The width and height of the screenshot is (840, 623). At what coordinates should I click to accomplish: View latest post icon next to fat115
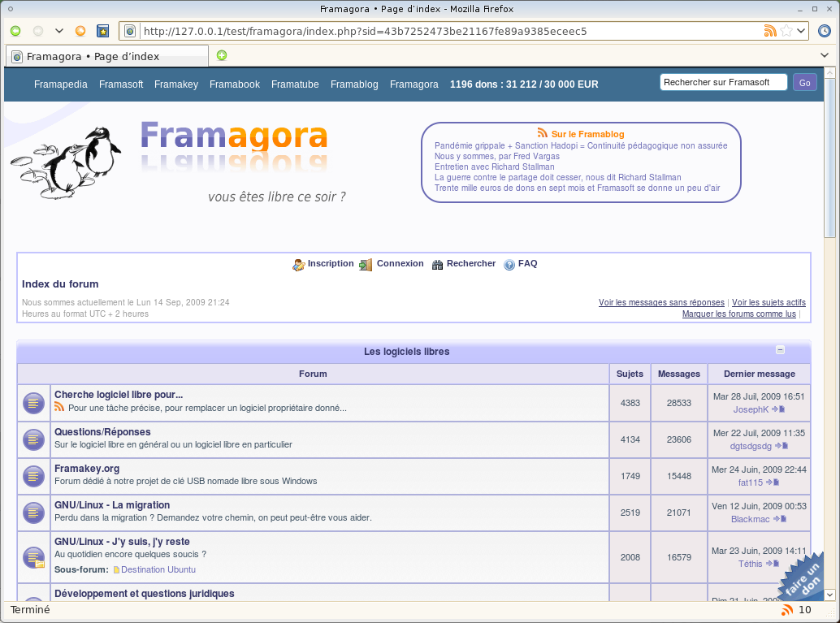click(773, 482)
